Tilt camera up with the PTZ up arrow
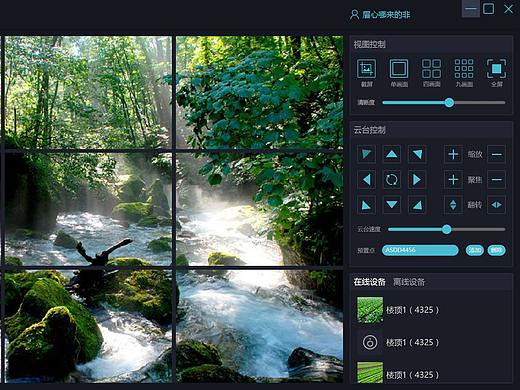 pyautogui.click(x=392, y=154)
